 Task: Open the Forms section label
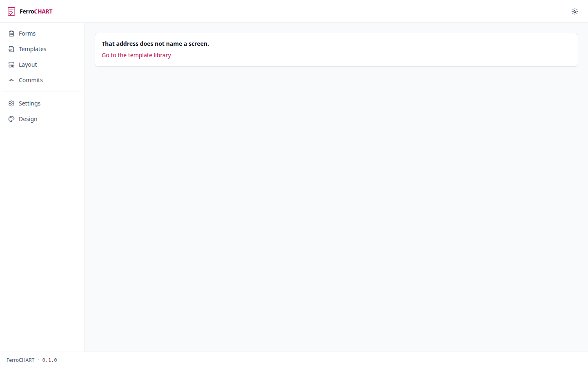[x=27, y=34]
